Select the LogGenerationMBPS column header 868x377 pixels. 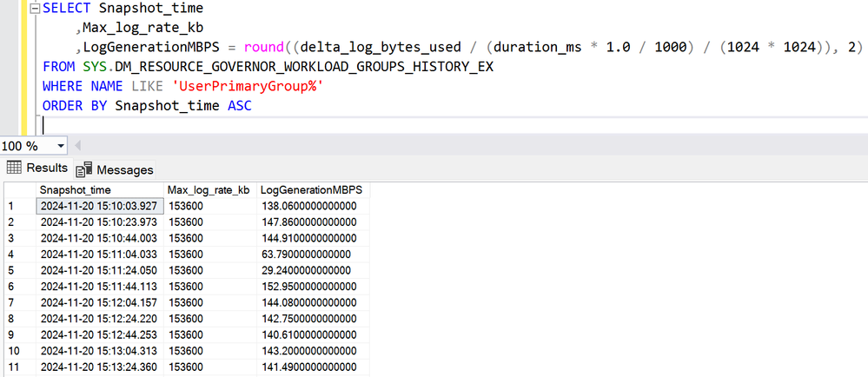click(x=313, y=190)
